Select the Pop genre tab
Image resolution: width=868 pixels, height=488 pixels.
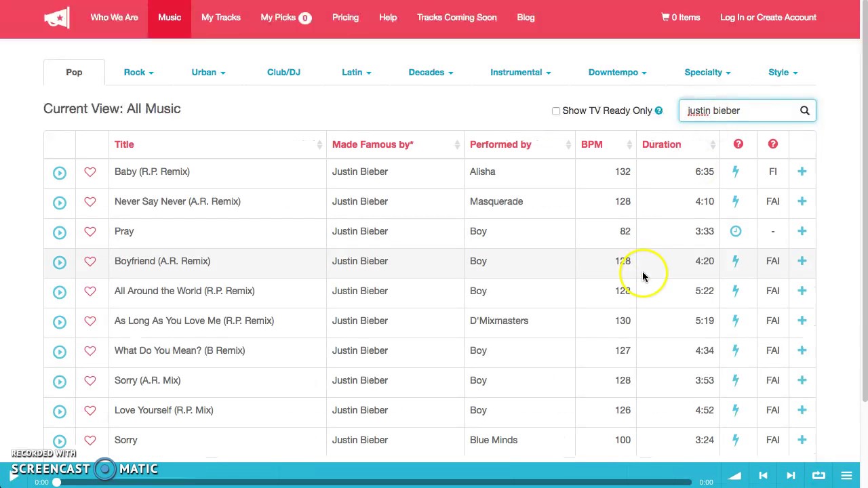(74, 73)
